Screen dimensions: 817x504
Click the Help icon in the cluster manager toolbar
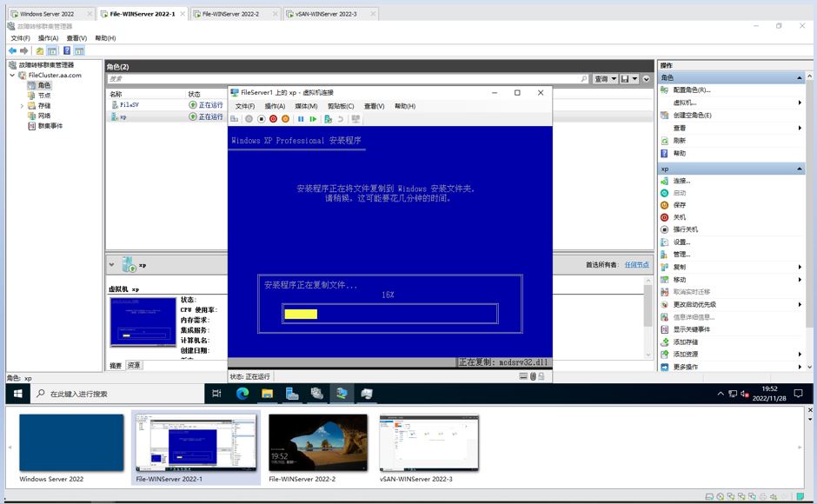tap(66, 50)
